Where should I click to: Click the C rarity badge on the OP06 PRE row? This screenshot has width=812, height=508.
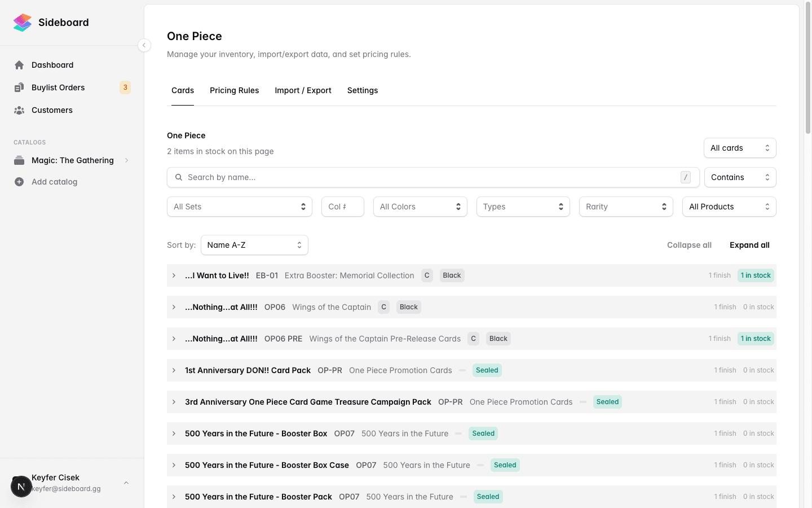[474, 339]
